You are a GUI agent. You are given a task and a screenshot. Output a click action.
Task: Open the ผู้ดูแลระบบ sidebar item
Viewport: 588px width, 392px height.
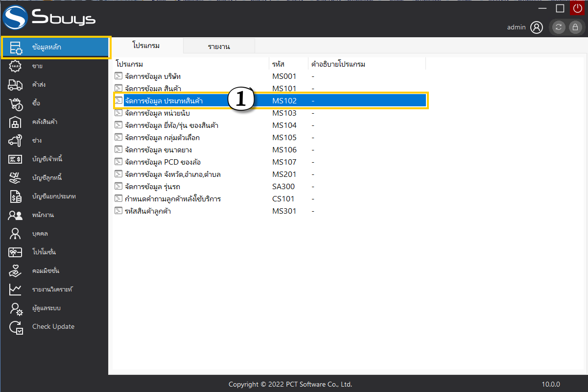(x=46, y=308)
